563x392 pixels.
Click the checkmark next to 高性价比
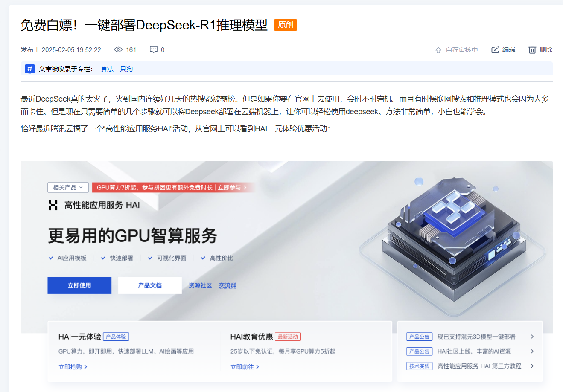coord(203,258)
